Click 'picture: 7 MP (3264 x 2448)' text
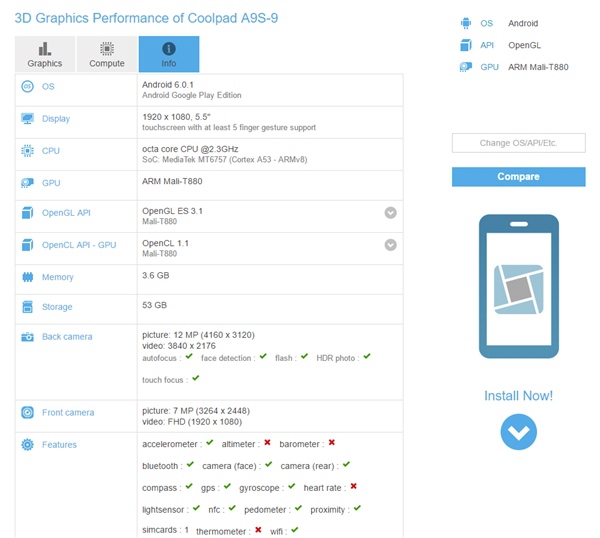Image resolution: width=600 pixels, height=538 pixels. [x=196, y=411]
